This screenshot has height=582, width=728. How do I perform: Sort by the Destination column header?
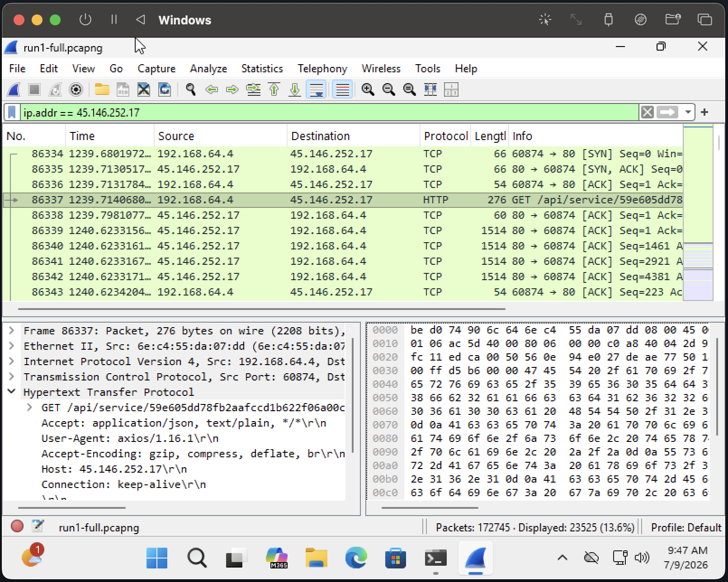(354, 136)
